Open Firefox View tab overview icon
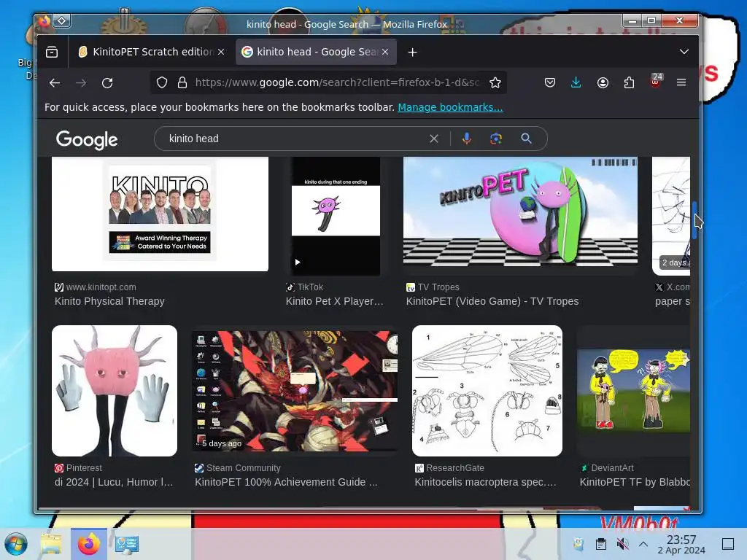The height and width of the screenshot is (560, 747). 52,52
